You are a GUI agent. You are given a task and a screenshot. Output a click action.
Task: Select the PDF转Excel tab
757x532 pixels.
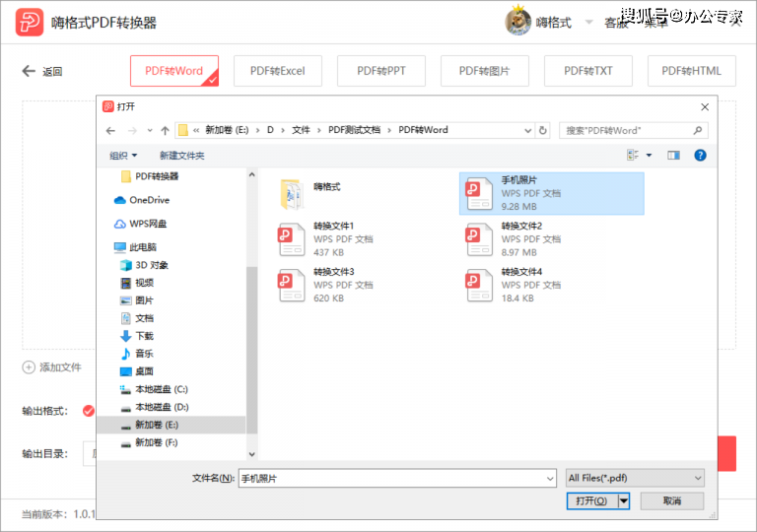[x=278, y=71]
